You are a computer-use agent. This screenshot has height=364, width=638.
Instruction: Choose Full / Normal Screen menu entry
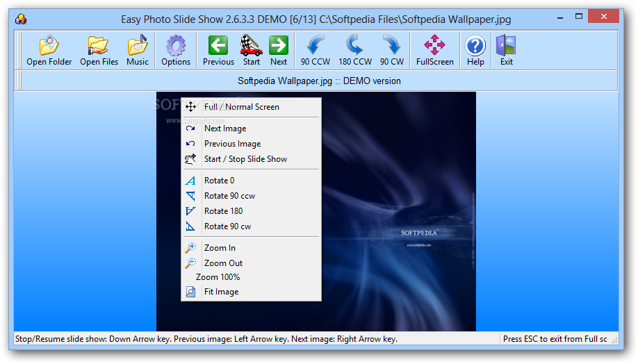(x=251, y=107)
